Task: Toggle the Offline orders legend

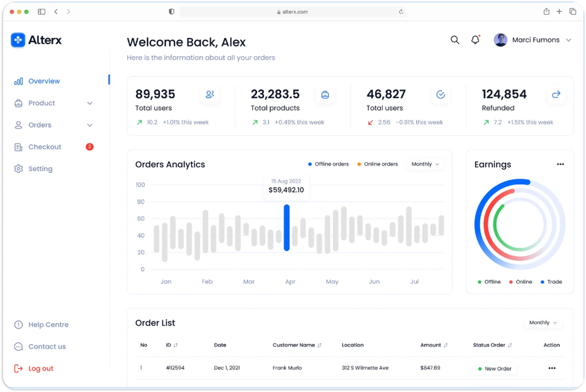Action: 328,164
